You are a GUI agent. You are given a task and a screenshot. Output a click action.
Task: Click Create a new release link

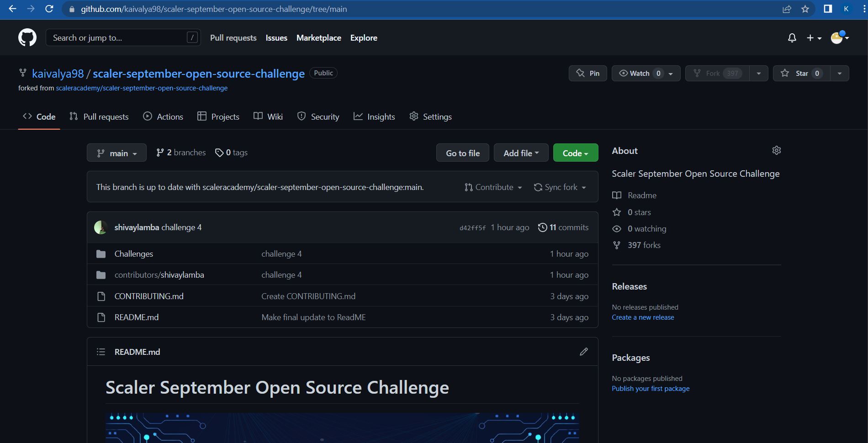643,317
